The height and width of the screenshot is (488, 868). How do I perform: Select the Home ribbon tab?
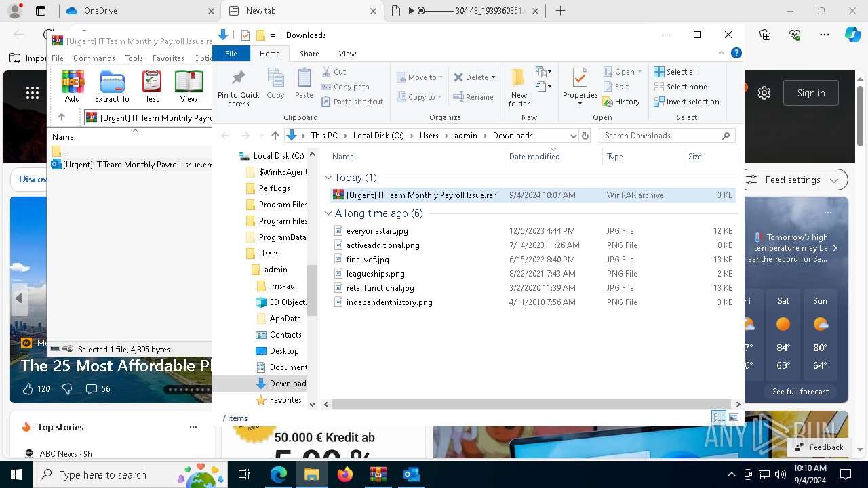click(270, 54)
